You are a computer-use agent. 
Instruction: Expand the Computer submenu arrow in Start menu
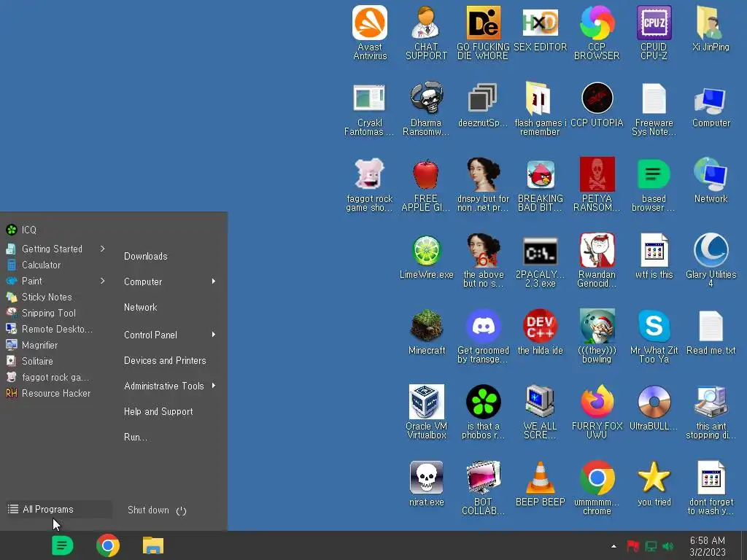214,281
